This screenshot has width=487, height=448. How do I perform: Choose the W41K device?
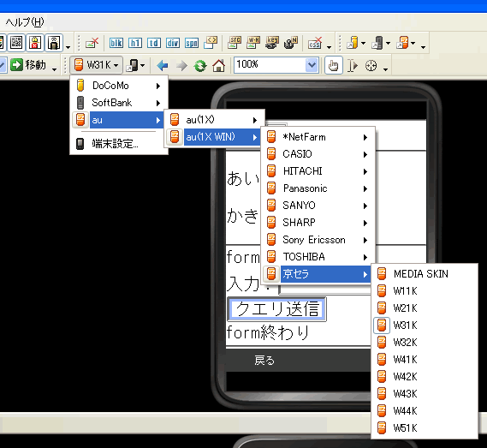pyautogui.click(x=425, y=360)
